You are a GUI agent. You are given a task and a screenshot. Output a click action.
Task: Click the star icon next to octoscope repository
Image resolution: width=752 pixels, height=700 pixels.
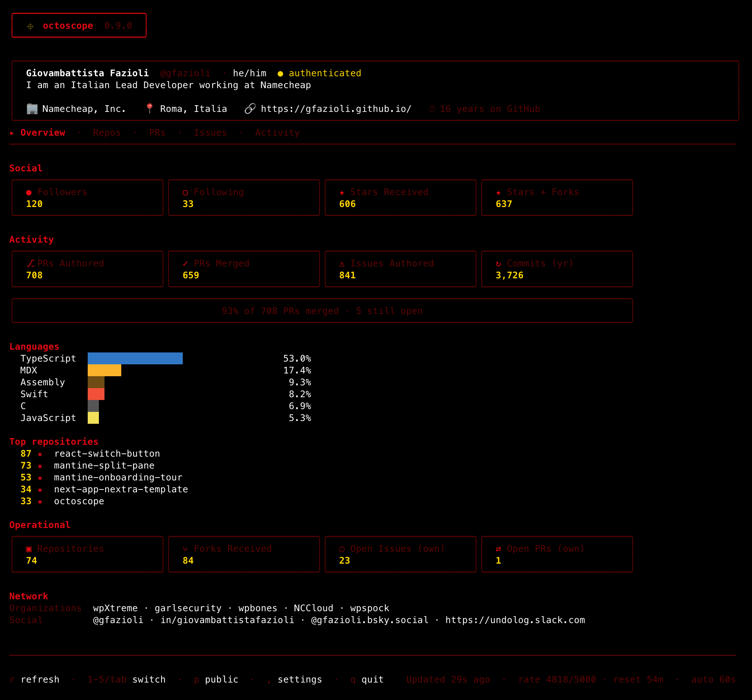[x=40, y=502]
